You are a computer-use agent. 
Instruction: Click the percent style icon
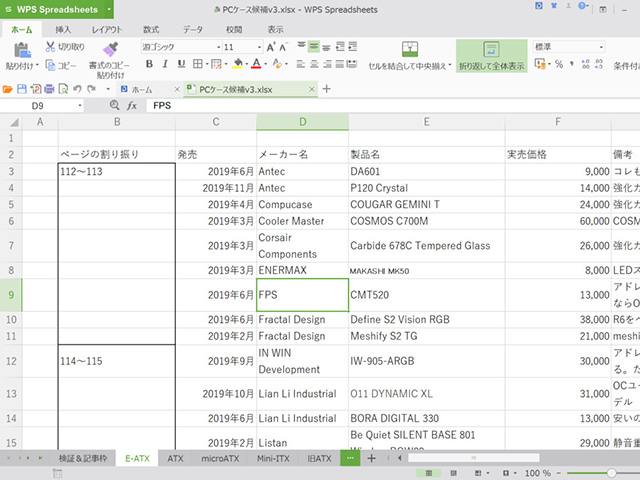point(559,64)
